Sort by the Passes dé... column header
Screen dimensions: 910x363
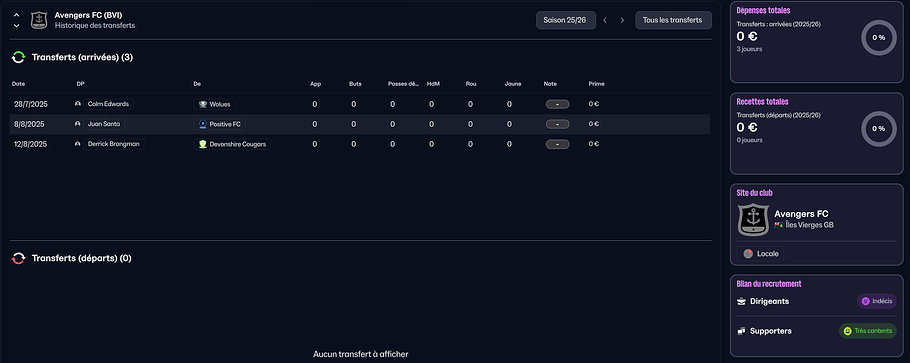pos(403,84)
